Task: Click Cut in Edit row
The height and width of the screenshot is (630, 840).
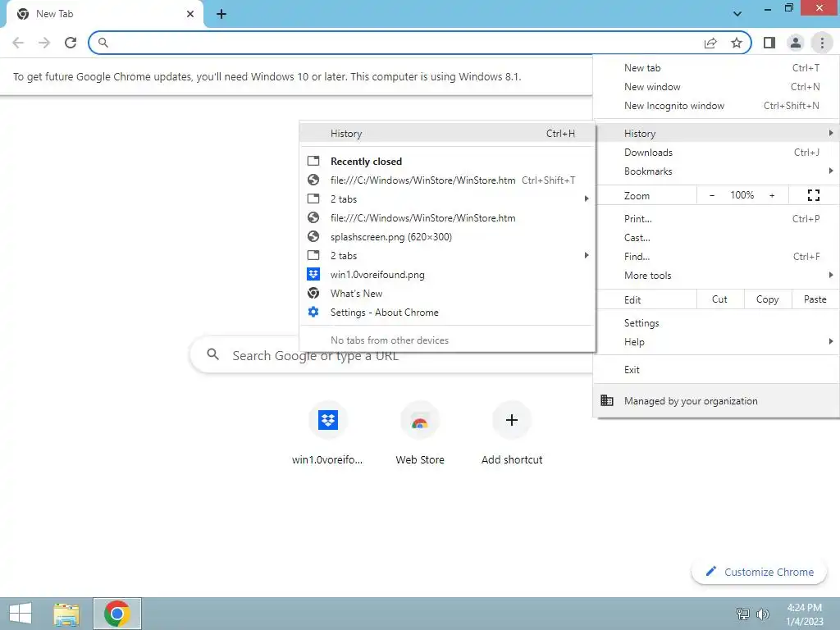Action: (x=720, y=299)
